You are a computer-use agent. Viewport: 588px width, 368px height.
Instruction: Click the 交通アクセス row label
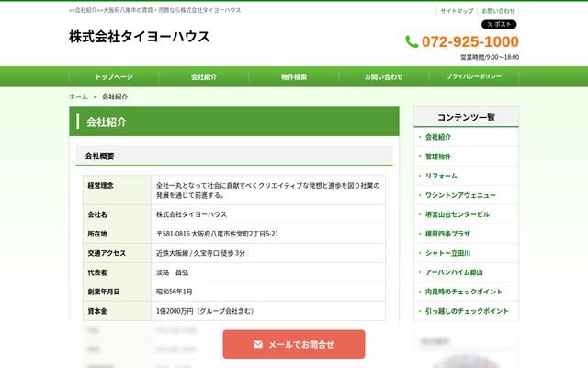pyautogui.click(x=107, y=253)
